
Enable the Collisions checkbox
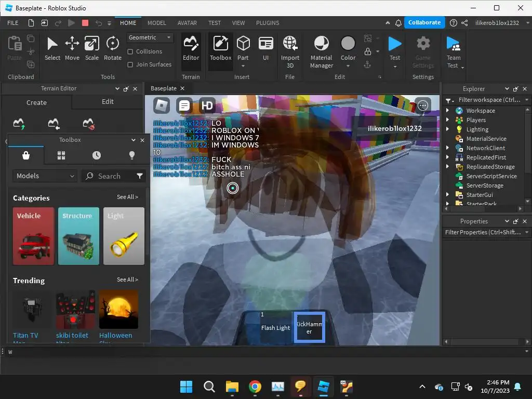click(x=130, y=51)
